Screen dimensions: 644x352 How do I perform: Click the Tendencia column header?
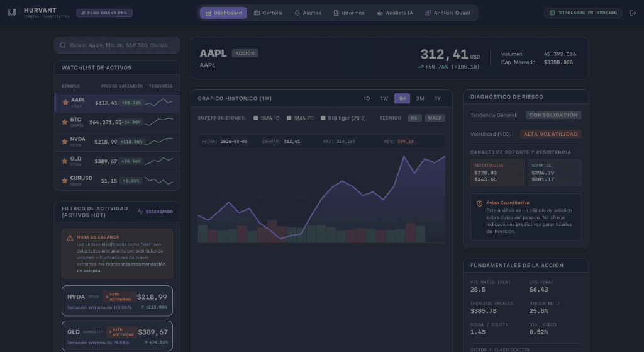point(160,86)
